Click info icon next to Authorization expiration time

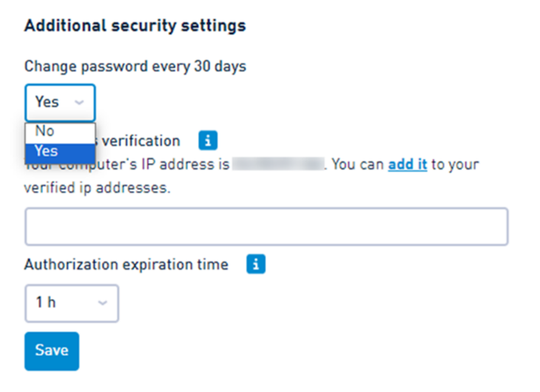click(x=256, y=264)
